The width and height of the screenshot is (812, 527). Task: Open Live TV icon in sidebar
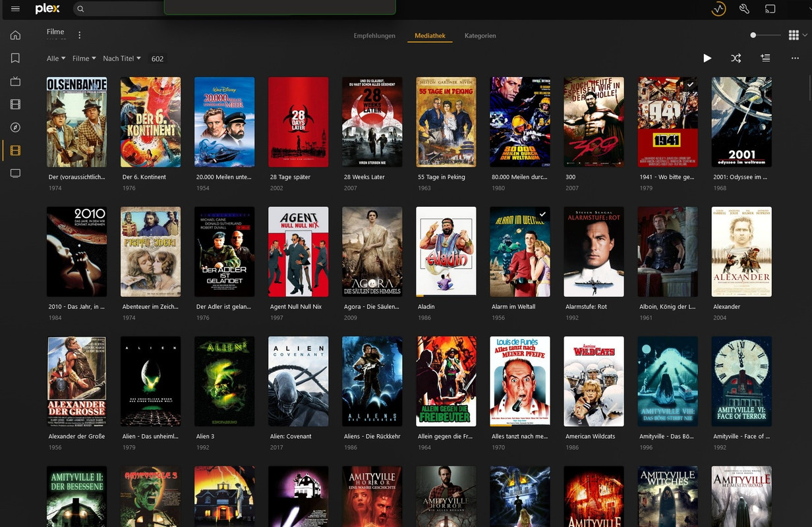pos(15,82)
